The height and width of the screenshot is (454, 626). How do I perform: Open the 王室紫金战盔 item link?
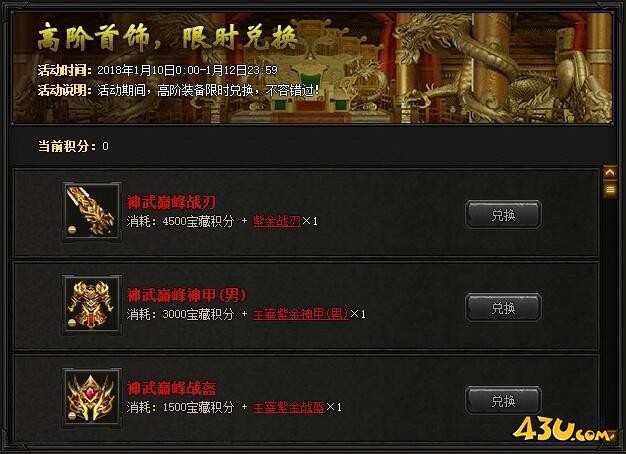click(288, 407)
